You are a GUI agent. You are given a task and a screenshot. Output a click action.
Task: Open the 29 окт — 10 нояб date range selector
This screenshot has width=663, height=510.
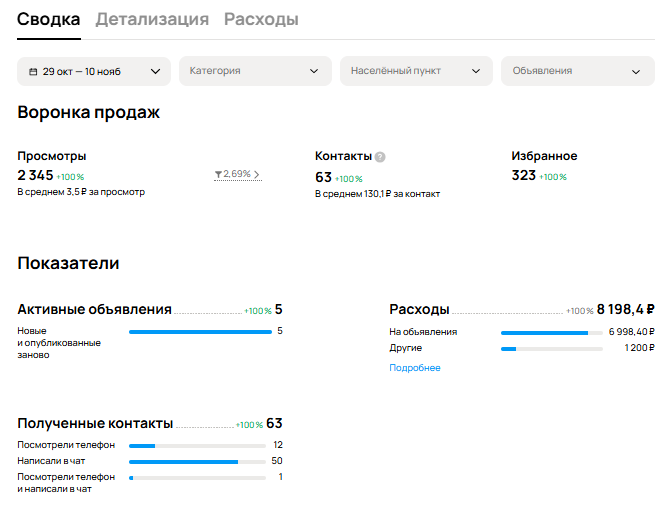(93, 71)
